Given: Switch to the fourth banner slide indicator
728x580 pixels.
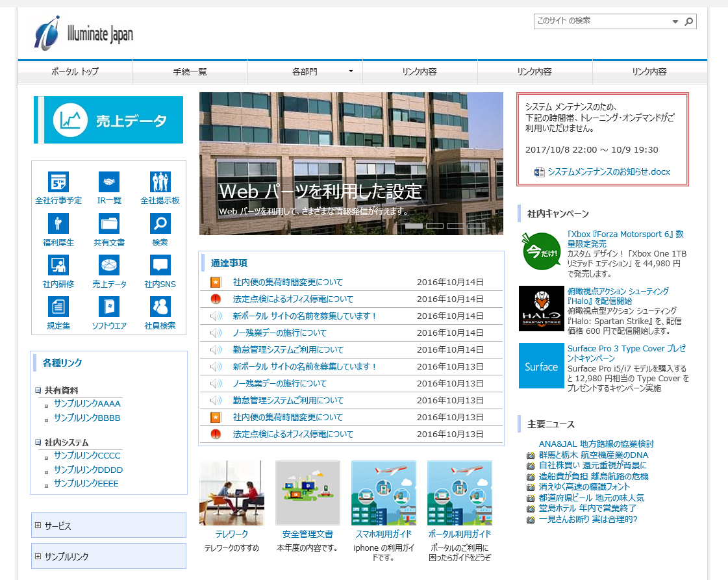Looking at the screenshot, I should coord(476,226).
